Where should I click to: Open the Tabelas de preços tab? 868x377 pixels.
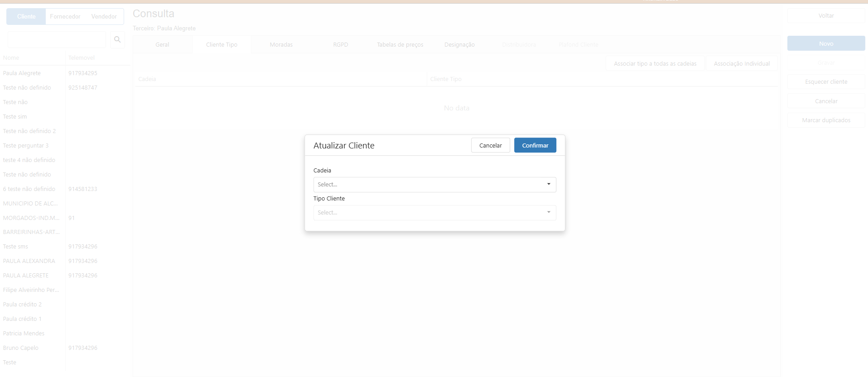(400, 45)
